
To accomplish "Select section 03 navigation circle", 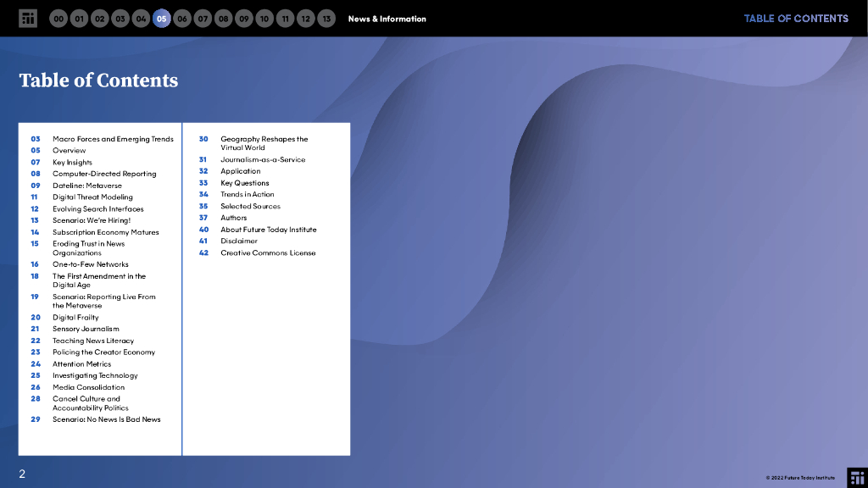I will tap(120, 19).
